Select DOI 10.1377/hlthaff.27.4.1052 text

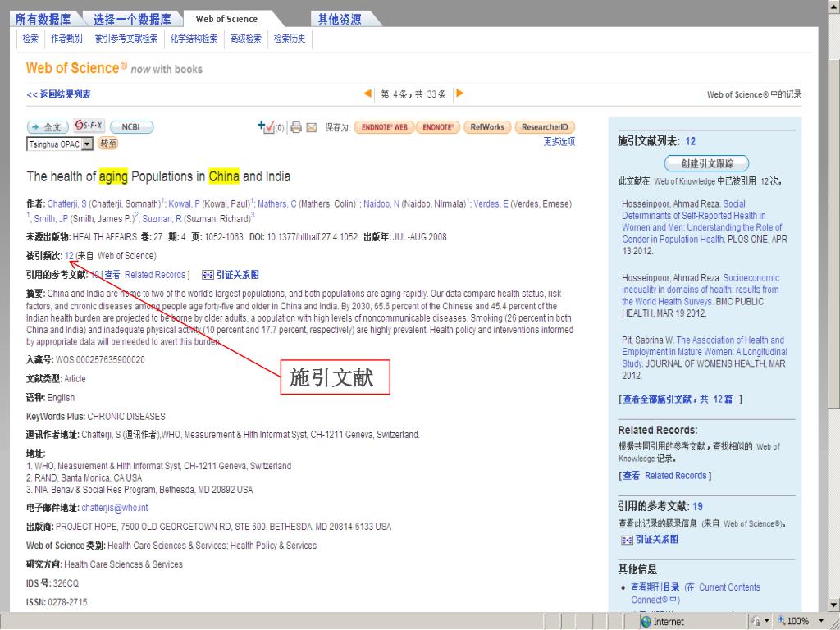[312, 237]
